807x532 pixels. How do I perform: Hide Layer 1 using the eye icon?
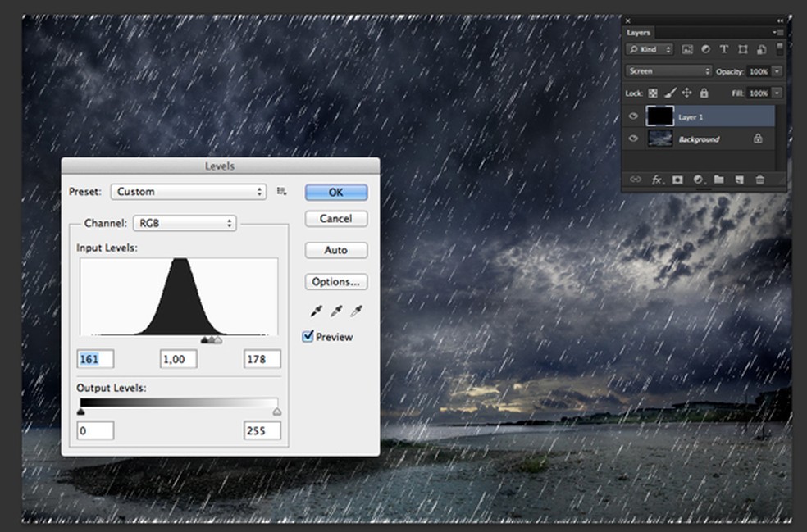[633, 117]
